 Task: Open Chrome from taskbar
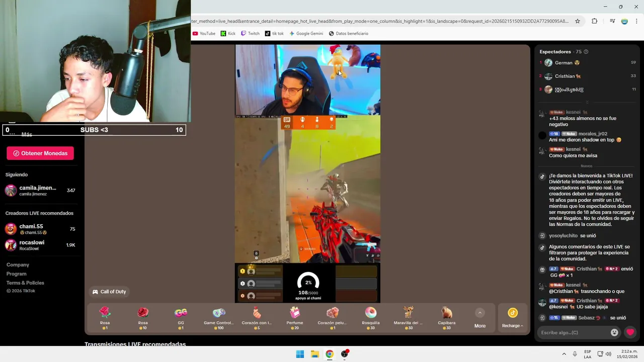click(x=330, y=354)
